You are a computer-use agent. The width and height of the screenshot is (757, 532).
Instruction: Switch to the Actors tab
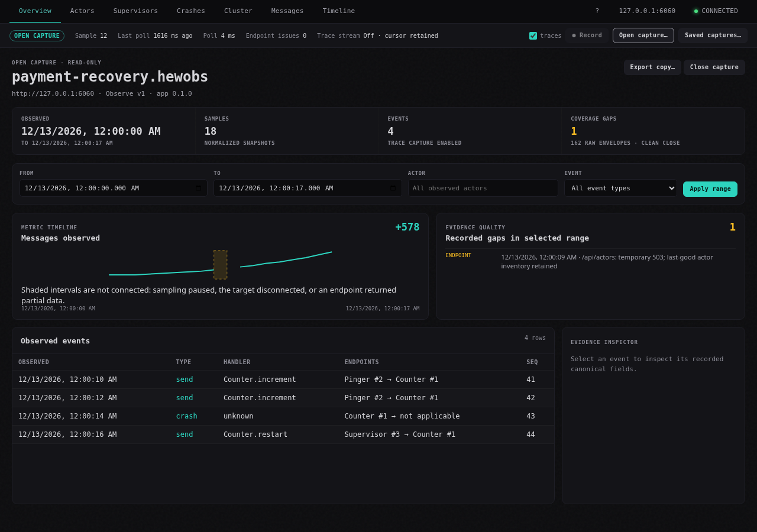(x=82, y=11)
